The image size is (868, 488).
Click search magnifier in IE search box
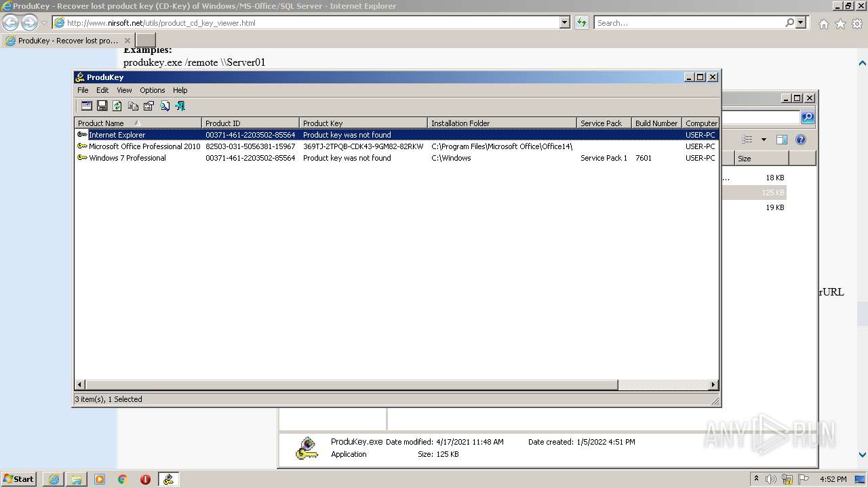coord(789,23)
